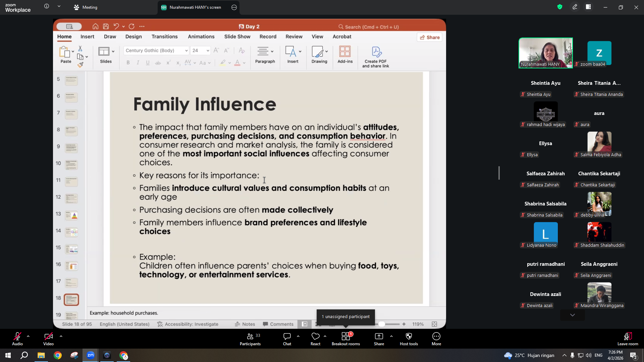Toggle the Notes pane in status bar

pos(245,324)
